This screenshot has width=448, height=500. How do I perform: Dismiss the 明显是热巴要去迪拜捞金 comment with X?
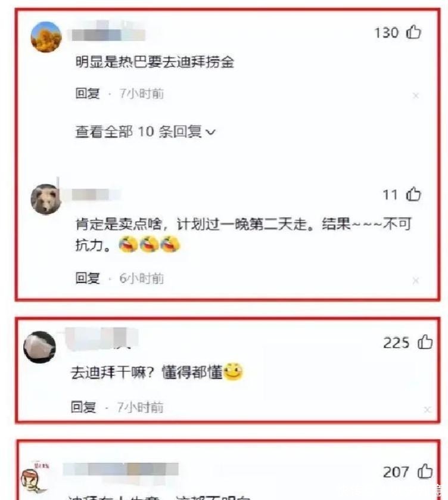[415, 95]
